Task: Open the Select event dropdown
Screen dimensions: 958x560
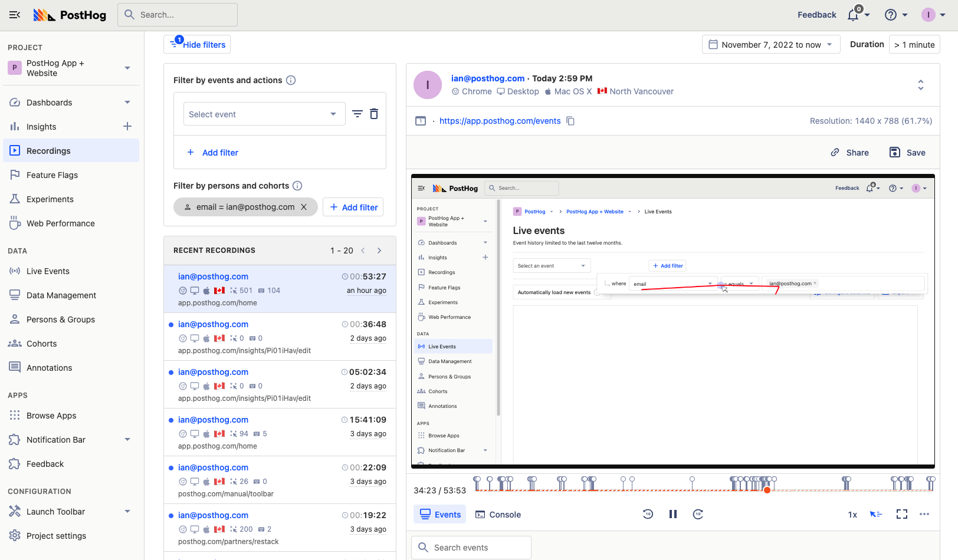Action: click(263, 114)
